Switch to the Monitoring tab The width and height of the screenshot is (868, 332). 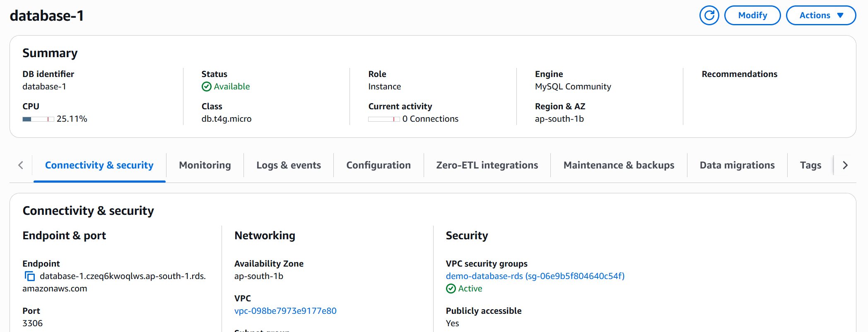(205, 165)
